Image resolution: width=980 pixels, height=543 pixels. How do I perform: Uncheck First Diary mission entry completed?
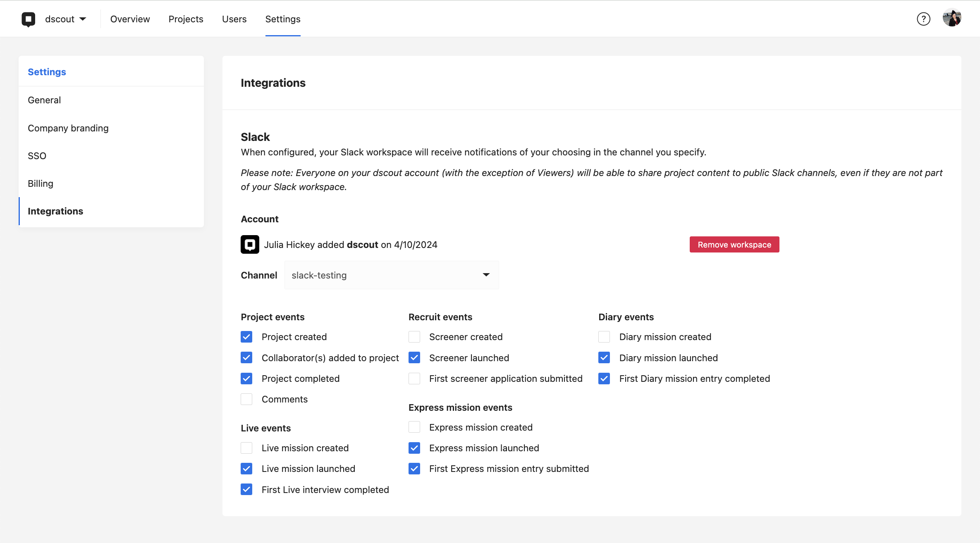click(x=604, y=379)
